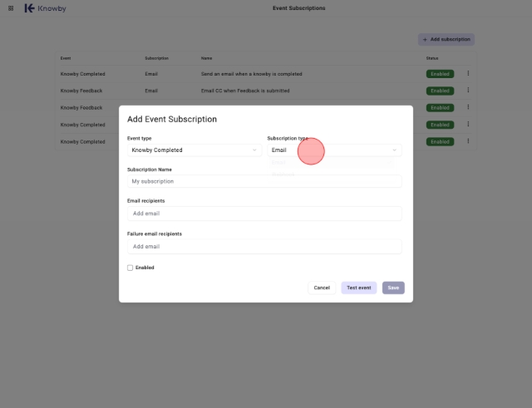This screenshot has width=532, height=408.
Task: Click 'Send an email when a knowby is completed' text
Action: 251,74
